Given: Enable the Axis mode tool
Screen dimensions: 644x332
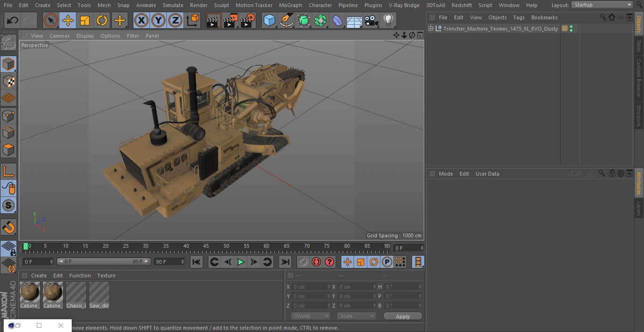Looking at the screenshot, I should point(8,171).
